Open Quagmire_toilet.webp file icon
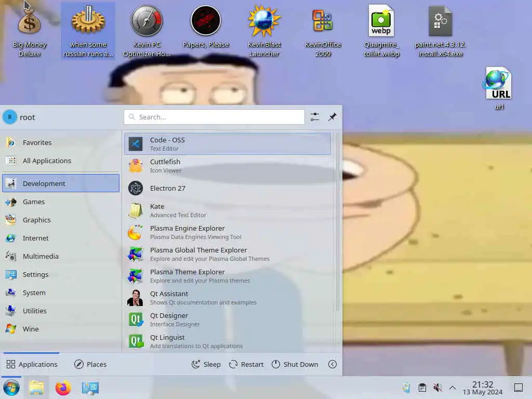Screen dimensions: 532x399 (381, 31)
